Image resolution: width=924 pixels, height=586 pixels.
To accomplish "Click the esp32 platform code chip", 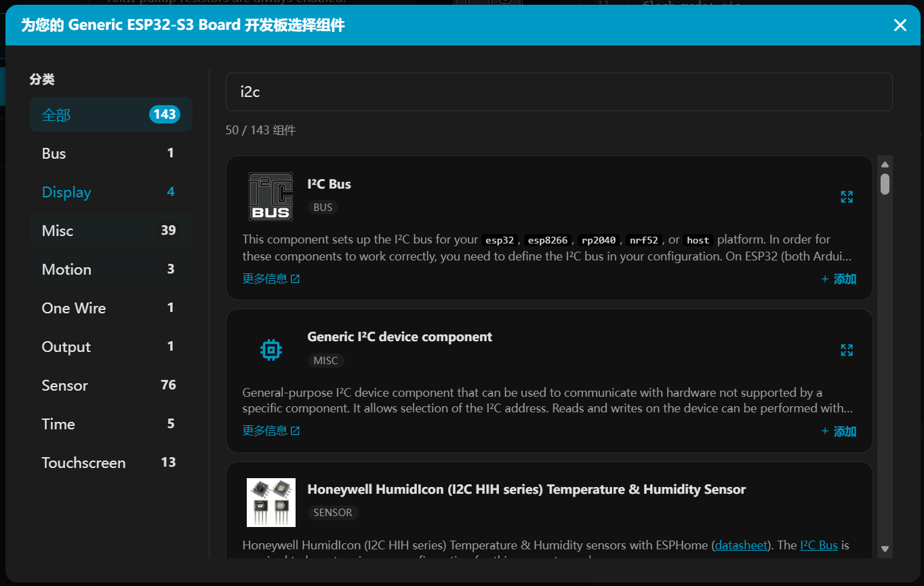I will click(500, 240).
